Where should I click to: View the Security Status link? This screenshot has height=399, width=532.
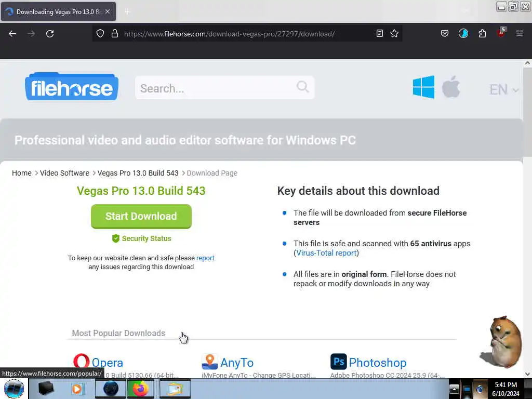147,238
